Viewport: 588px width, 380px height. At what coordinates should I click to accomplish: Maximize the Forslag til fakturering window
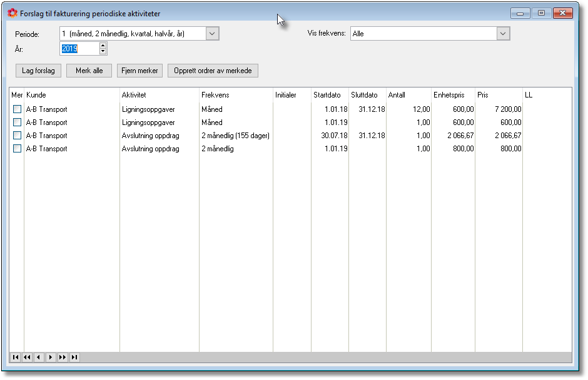pos(541,13)
